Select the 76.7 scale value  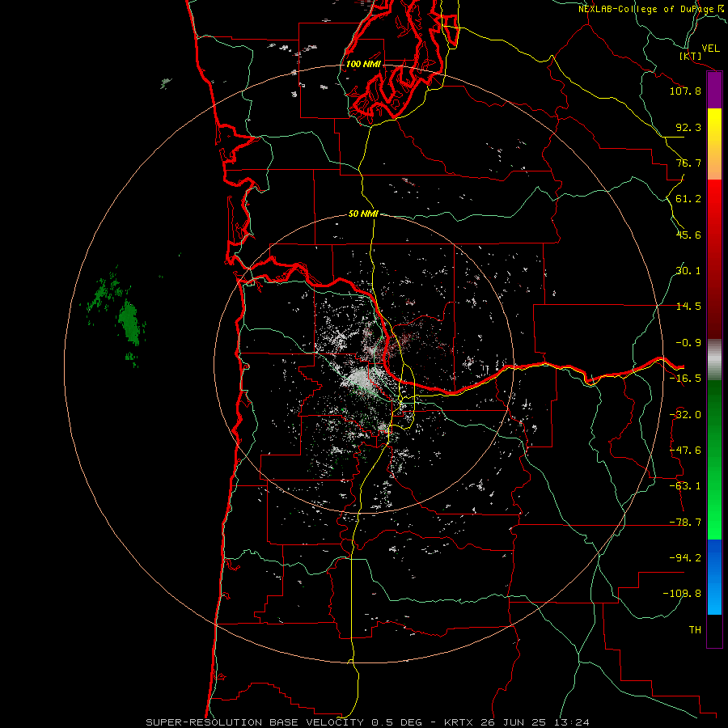(x=688, y=163)
